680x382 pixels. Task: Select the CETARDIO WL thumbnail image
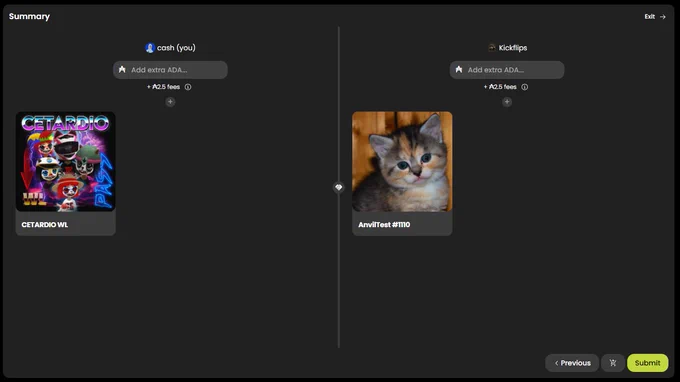pos(65,161)
